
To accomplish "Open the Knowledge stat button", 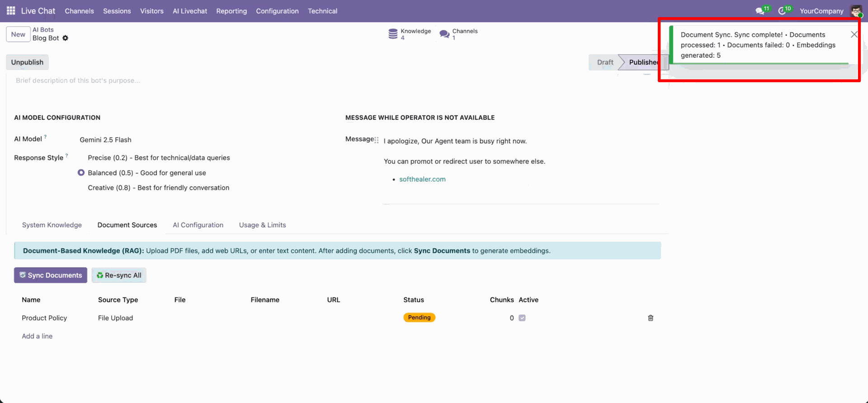I will point(410,34).
